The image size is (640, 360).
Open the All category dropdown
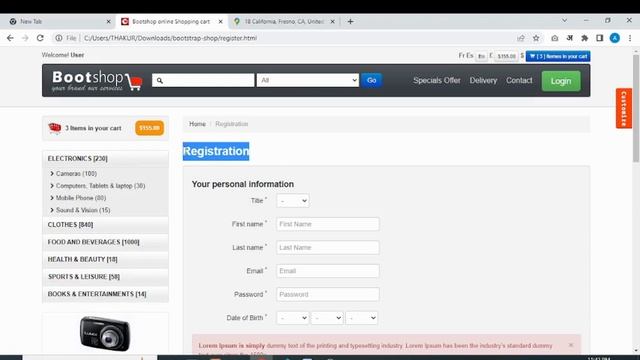click(308, 80)
